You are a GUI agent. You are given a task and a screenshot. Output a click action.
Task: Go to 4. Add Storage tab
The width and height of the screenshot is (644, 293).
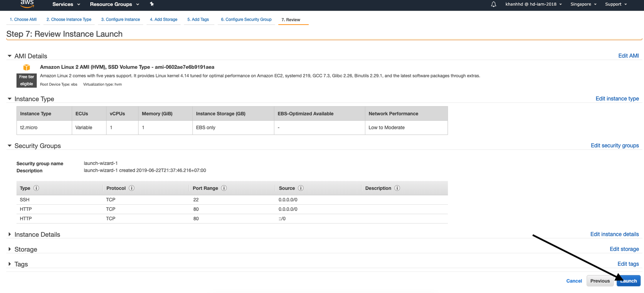(164, 20)
